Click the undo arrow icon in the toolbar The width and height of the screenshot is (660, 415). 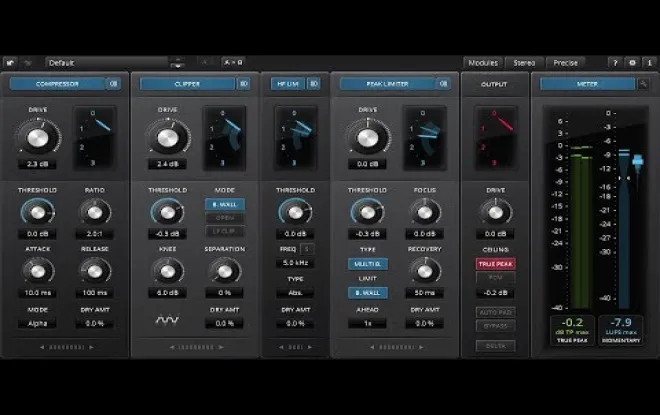click(10, 63)
